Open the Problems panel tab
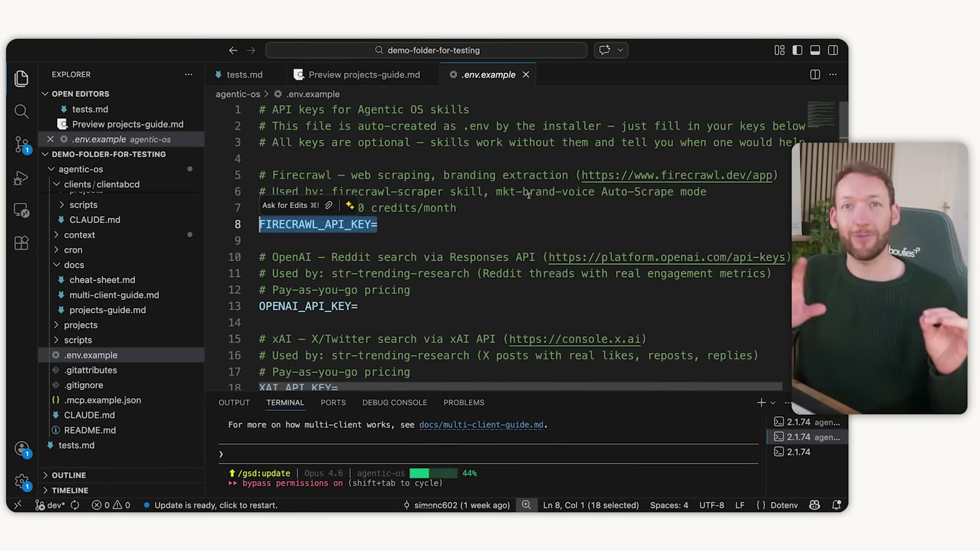Screen dimensions: 980x551 (x=464, y=403)
